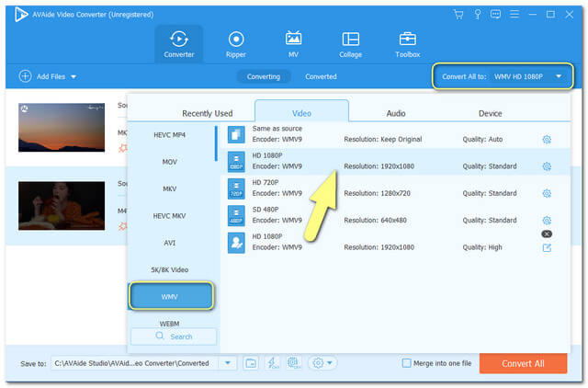Open settings gear for HD 1080P Standard
The height and width of the screenshot is (388, 588).
point(547,166)
